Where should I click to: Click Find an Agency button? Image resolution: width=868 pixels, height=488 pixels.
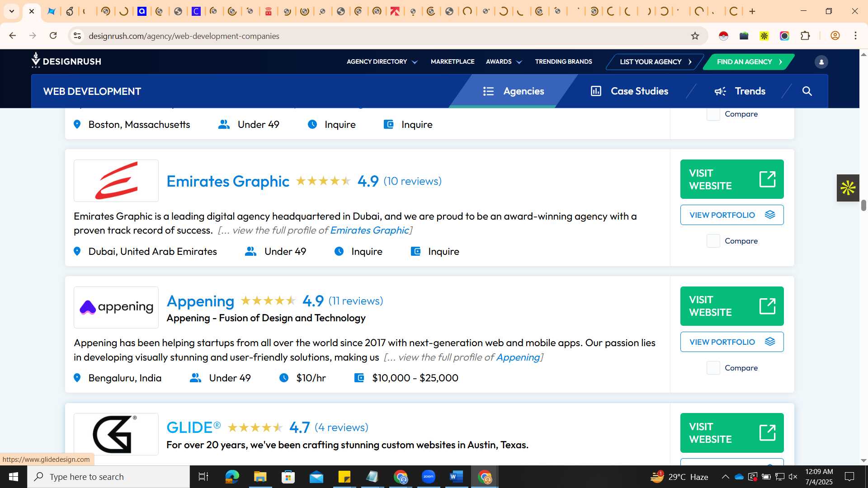point(749,62)
